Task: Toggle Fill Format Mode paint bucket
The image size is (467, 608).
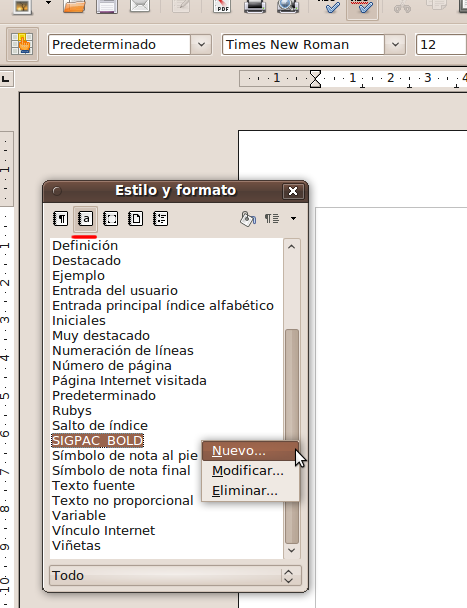Action: coord(248,219)
